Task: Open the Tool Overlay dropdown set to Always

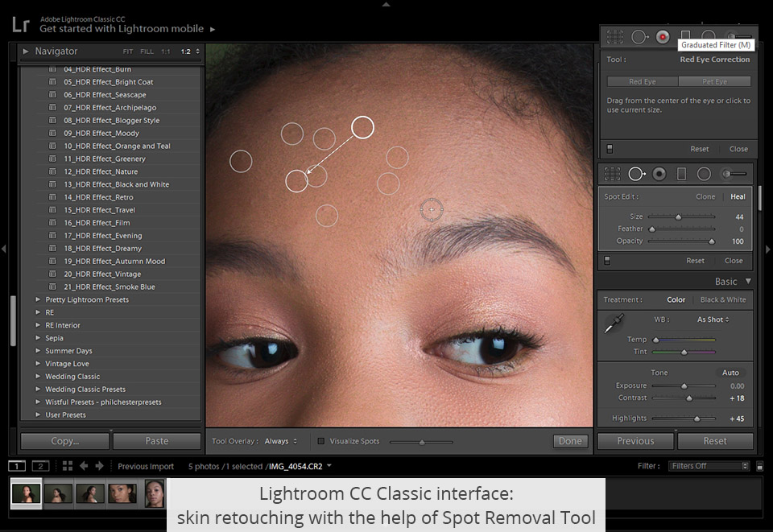Action: point(281,440)
